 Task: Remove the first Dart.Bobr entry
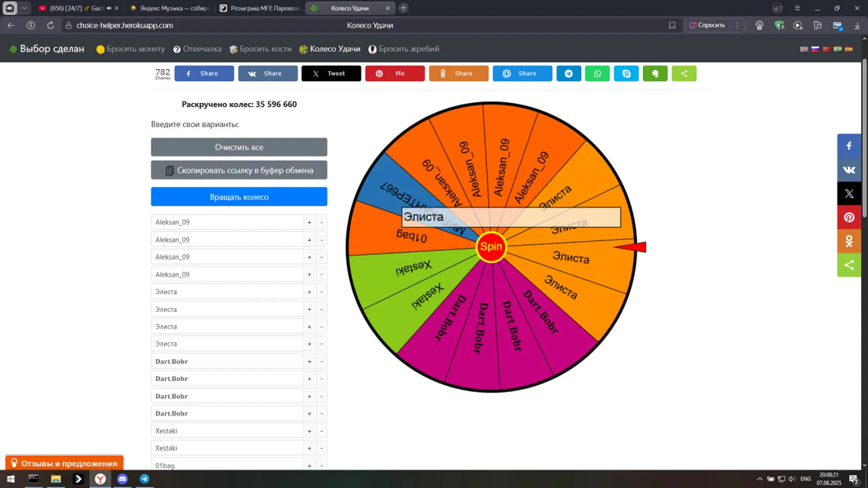tap(321, 362)
